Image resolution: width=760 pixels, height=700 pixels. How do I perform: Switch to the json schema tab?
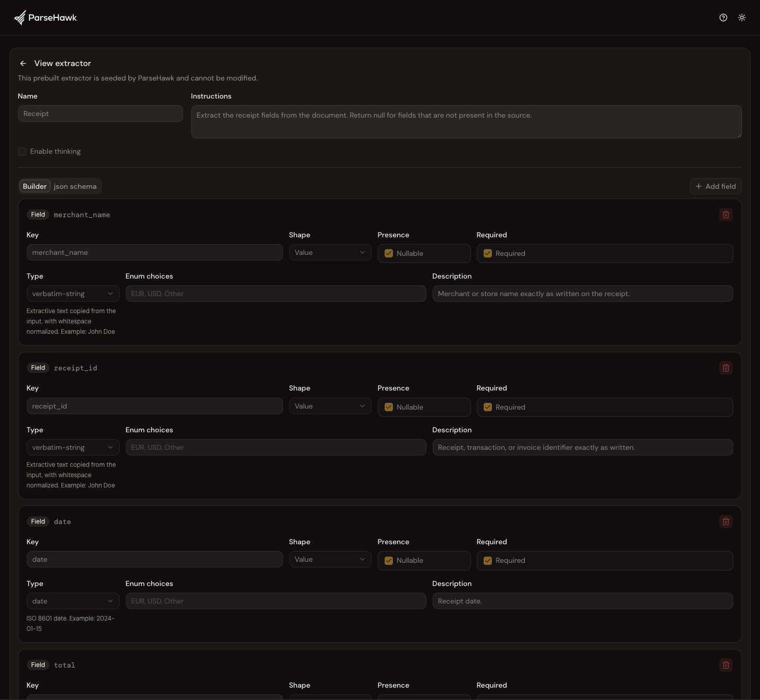click(x=75, y=186)
